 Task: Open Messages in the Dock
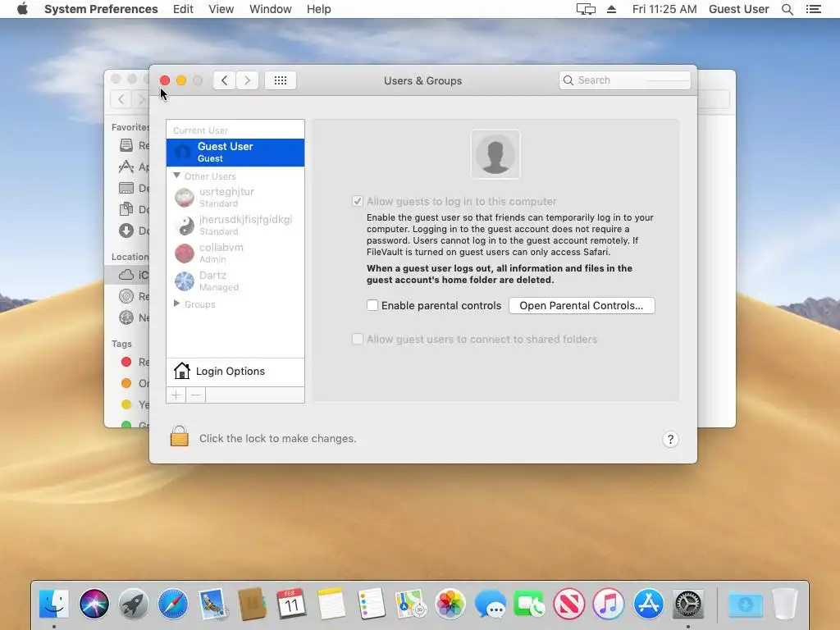pos(490,604)
